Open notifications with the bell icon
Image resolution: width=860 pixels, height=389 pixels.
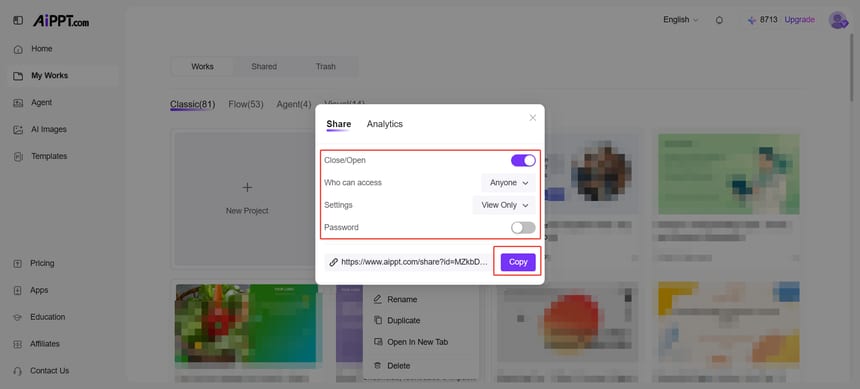(719, 20)
